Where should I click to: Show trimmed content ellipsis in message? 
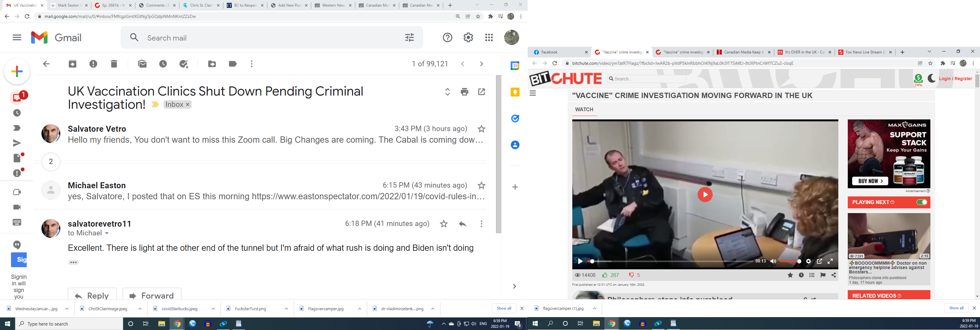(x=73, y=262)
